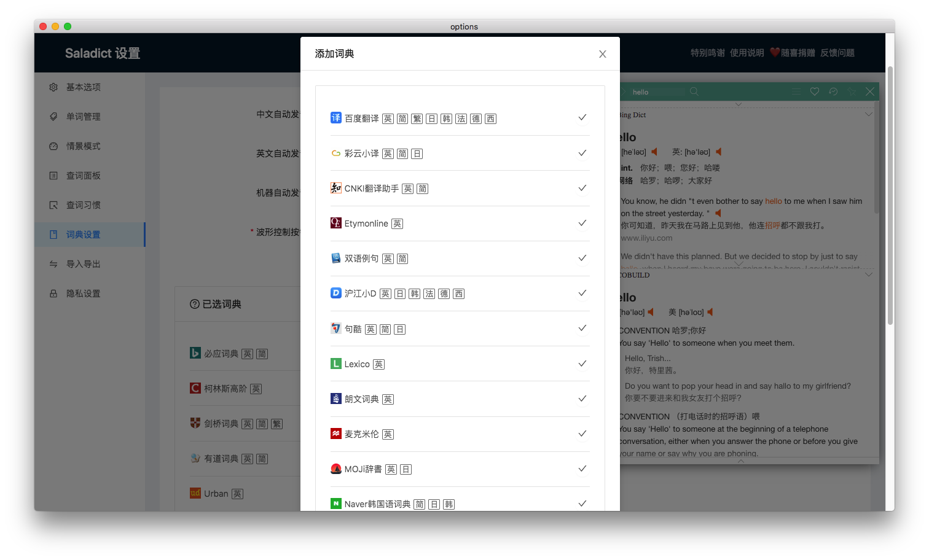Open the 使用说明 link

tap(747, 53)
